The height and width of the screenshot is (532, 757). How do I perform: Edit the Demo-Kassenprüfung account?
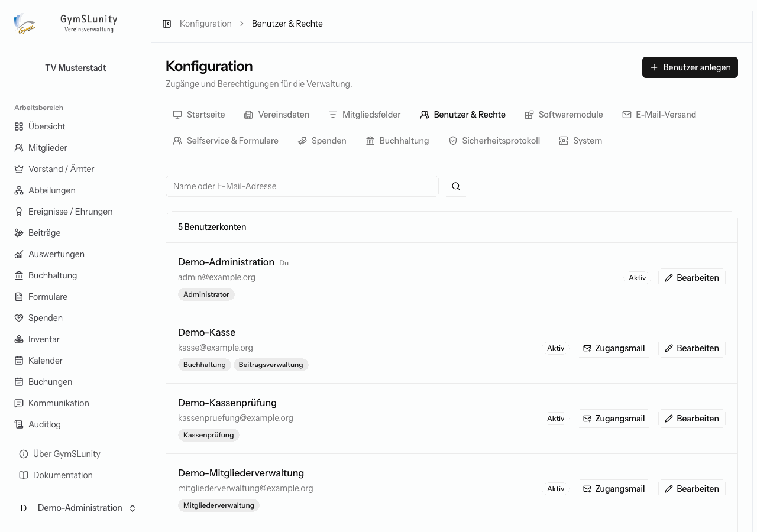pos(692,419)
